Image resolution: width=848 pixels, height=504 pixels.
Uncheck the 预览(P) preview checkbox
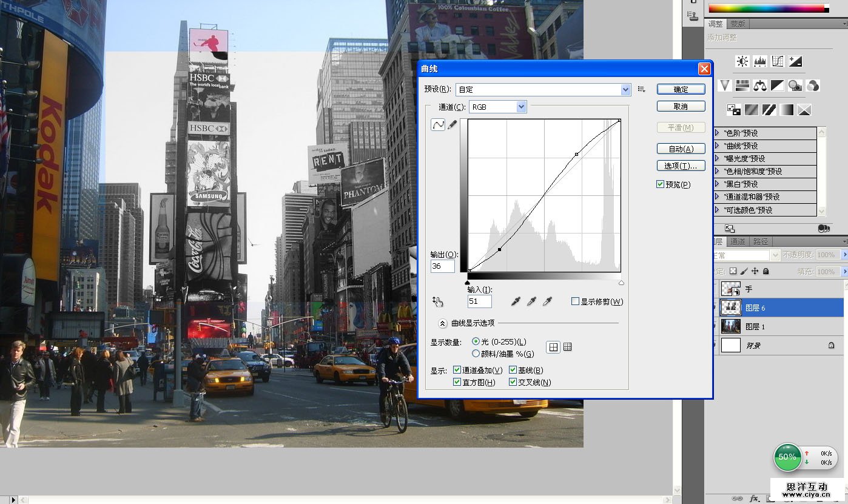661,184
